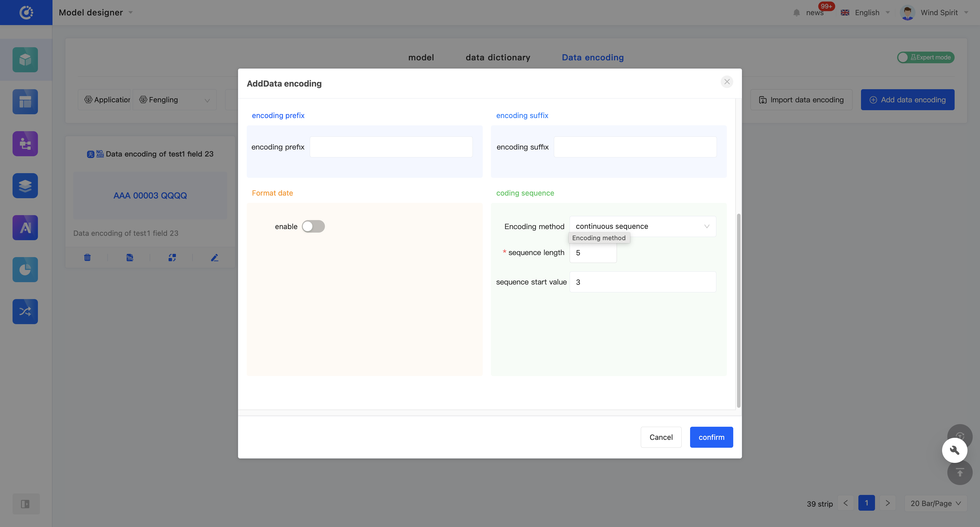Click the encoding prefix input field

391,147
